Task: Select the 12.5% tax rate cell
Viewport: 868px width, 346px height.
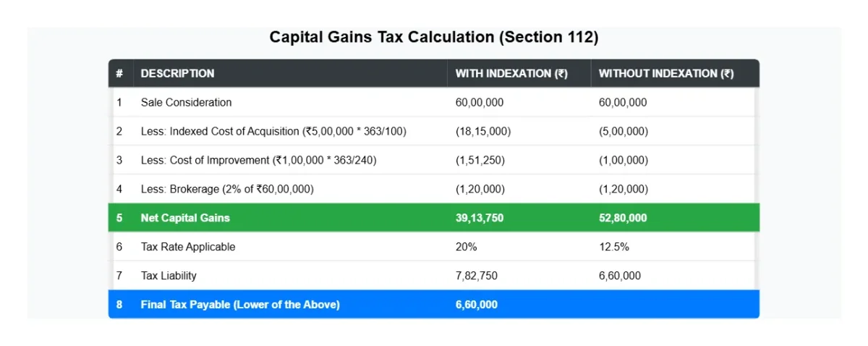Action: pos(614,247)
